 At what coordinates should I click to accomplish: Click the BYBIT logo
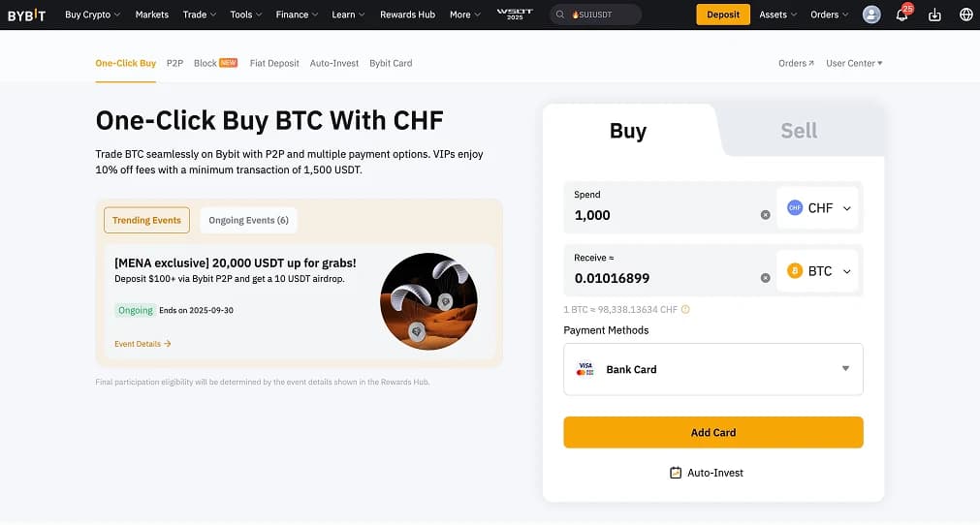(26, 15)
